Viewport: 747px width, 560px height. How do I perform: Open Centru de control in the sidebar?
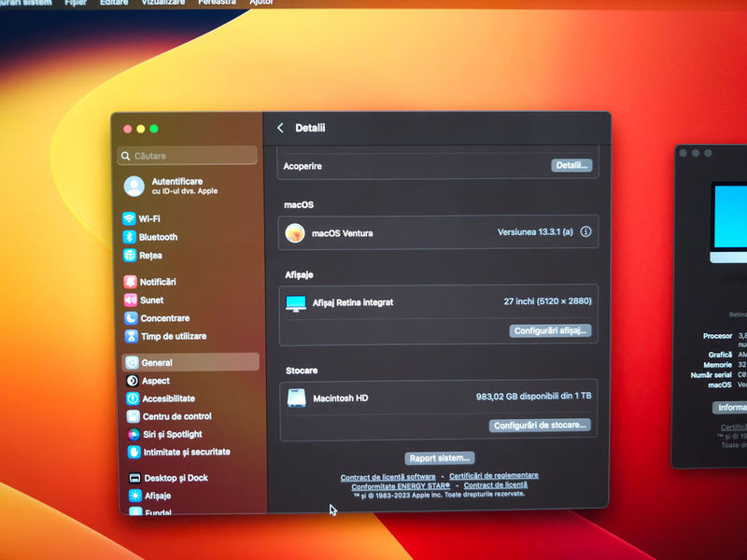click(x=169, y=416)
